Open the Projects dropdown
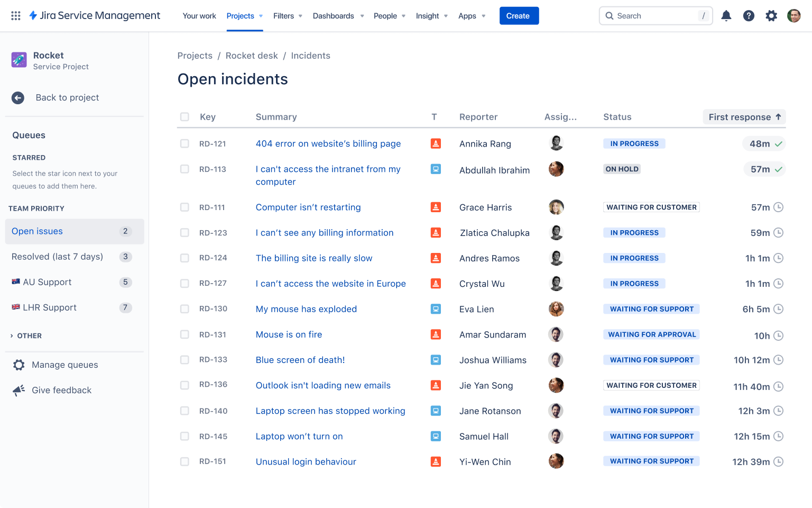 [244, 16]
